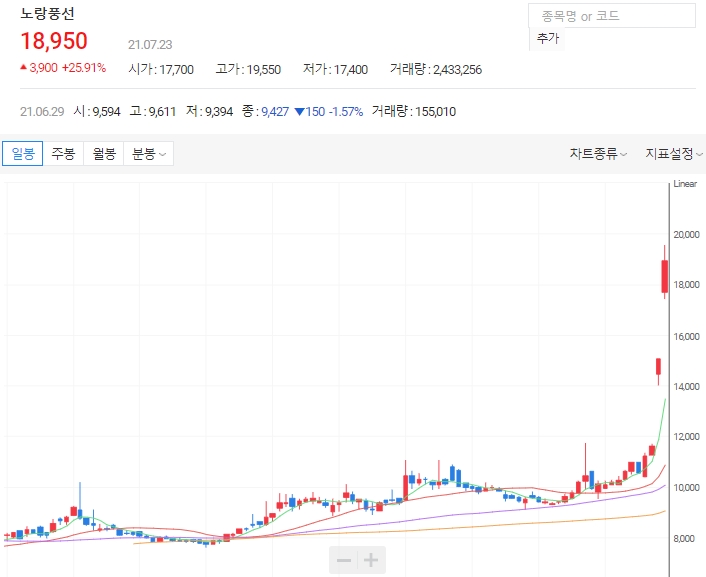
Task: Zoom in the chart with plus icon
Action: tap(371, 560)
